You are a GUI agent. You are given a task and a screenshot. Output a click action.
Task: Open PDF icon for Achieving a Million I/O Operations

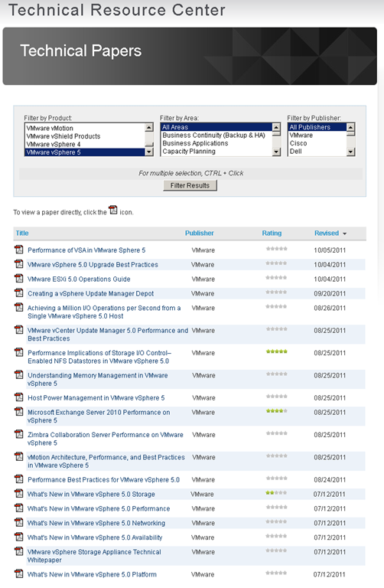18,308
